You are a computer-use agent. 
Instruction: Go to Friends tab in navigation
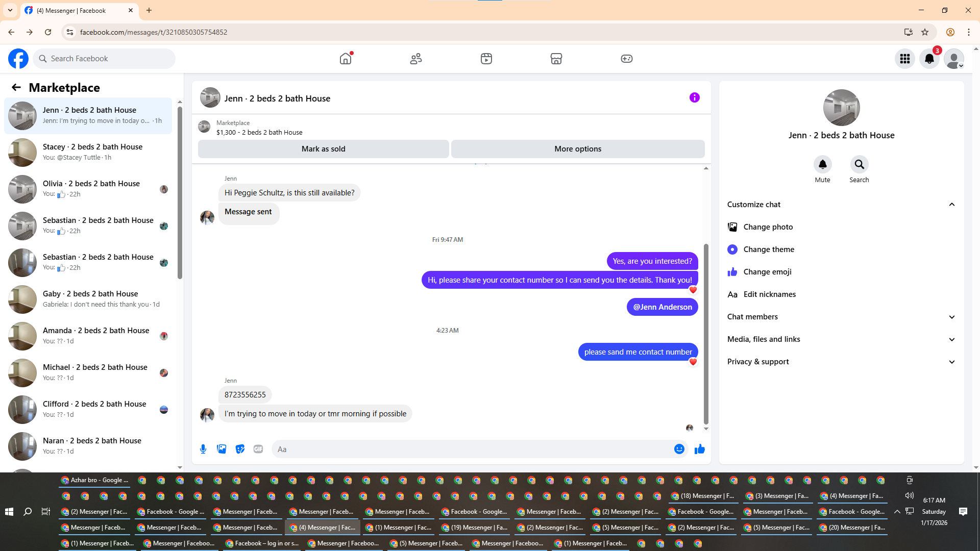point(416,59)
